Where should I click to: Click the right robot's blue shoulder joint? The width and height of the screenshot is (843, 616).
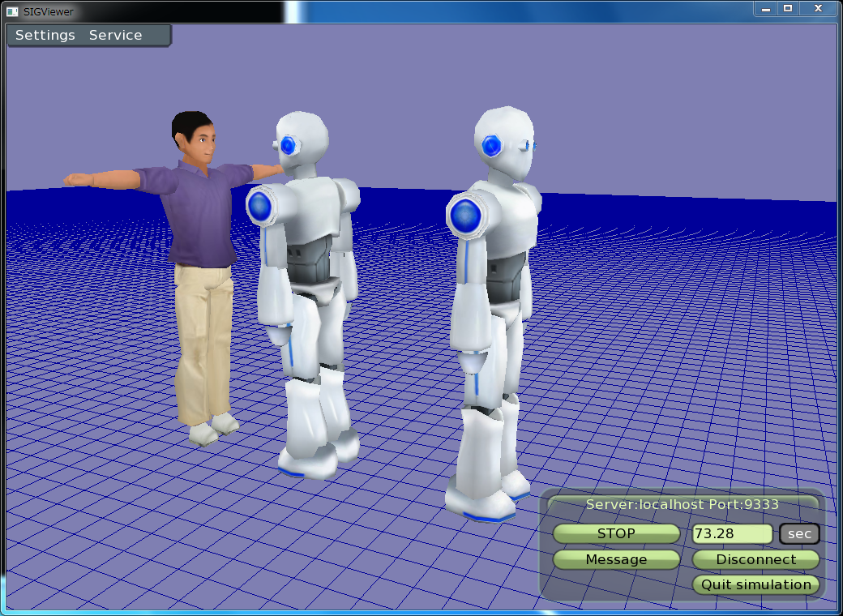point(466,216)
